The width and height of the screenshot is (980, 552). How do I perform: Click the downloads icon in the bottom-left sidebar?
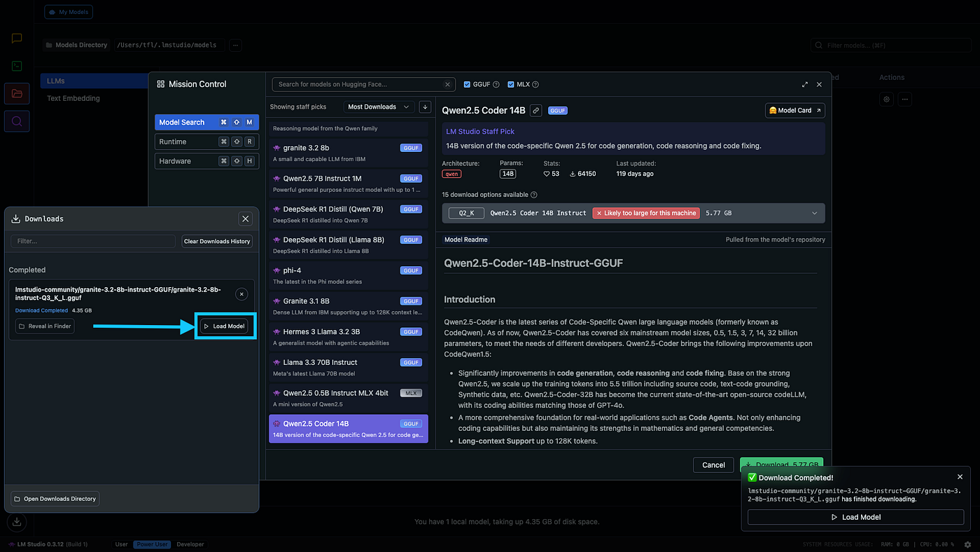[17, 522]
